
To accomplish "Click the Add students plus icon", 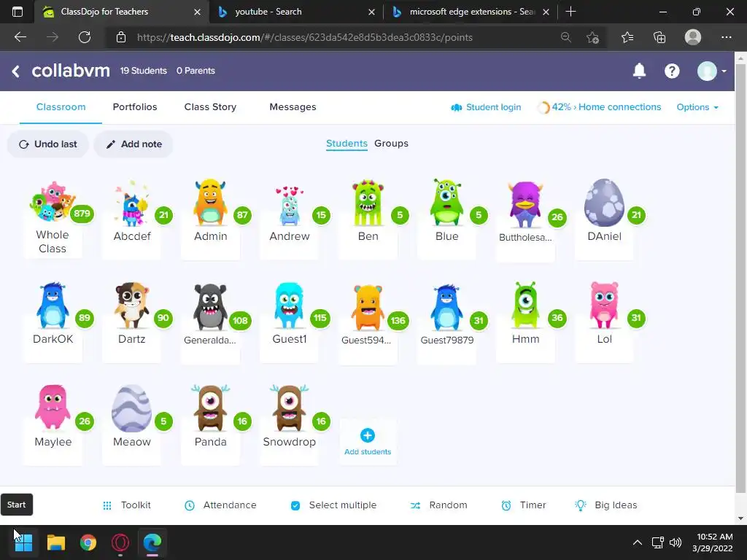I will 368,435.
